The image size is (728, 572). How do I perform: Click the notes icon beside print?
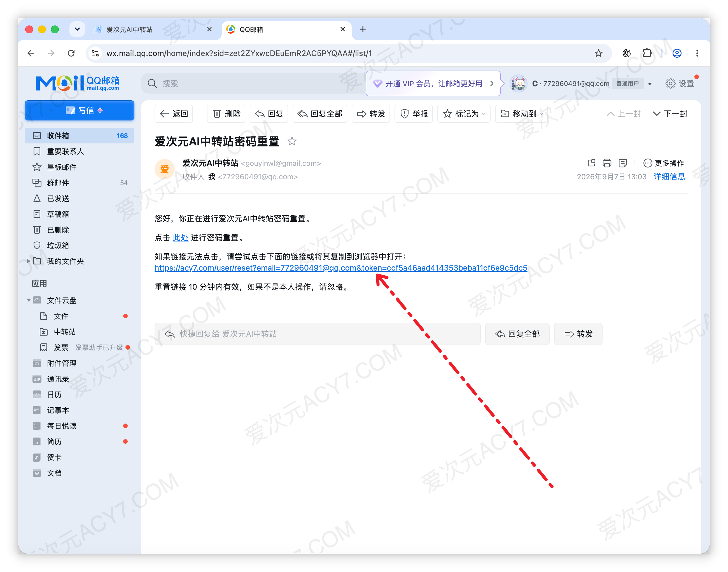coord(622,163)
